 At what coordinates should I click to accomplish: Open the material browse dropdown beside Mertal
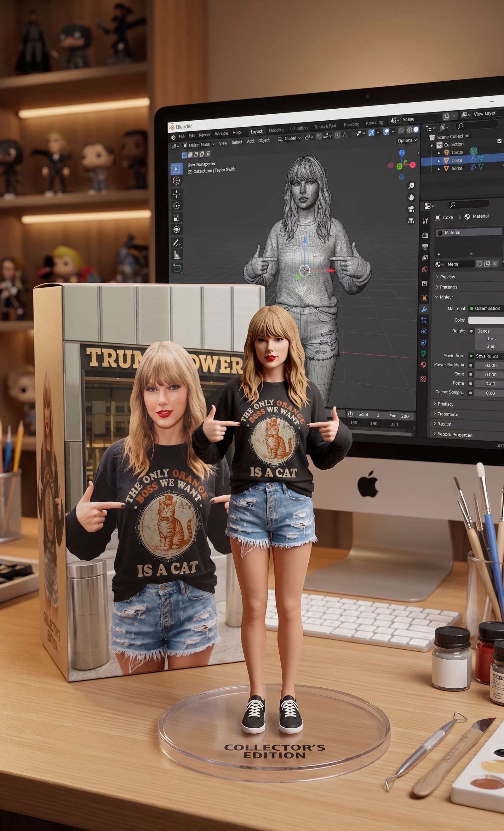439,264
